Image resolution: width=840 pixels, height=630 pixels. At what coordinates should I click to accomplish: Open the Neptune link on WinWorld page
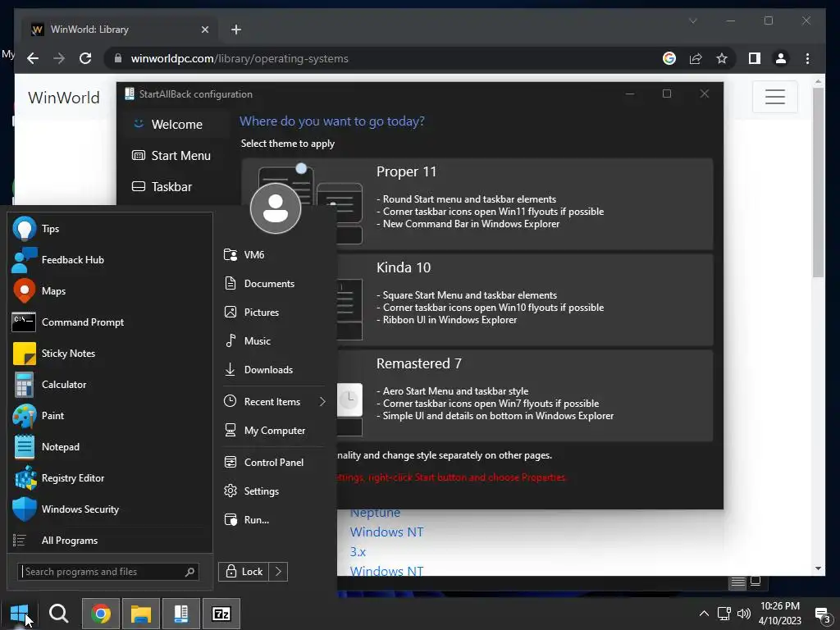coord(375,513)
